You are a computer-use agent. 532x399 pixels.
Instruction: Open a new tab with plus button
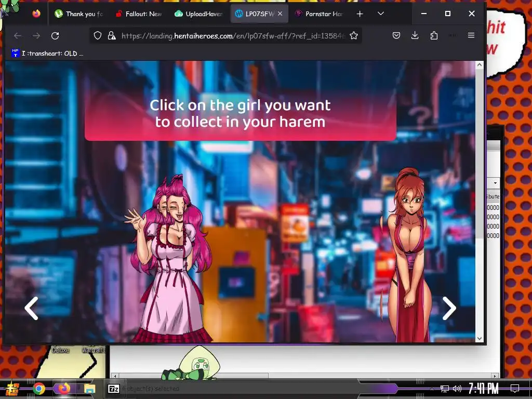click(x=360, y=14)
